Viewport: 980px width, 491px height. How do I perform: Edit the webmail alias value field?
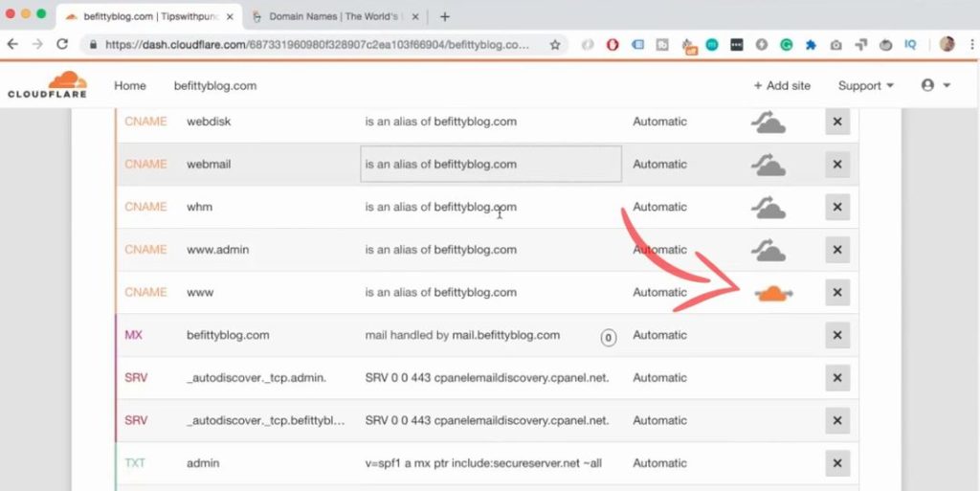pyautogui.click(x=491, y=165)
